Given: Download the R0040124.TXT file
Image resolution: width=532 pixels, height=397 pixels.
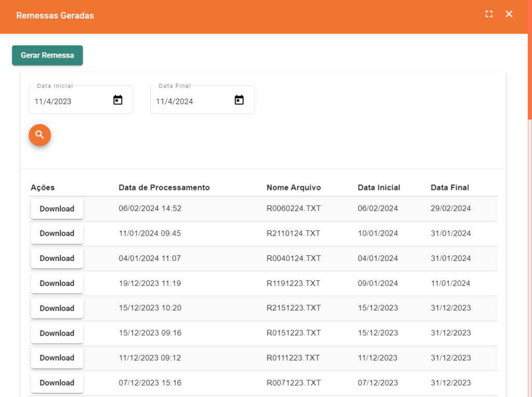Looking at the screenshot, I should [x=57, y=258].
